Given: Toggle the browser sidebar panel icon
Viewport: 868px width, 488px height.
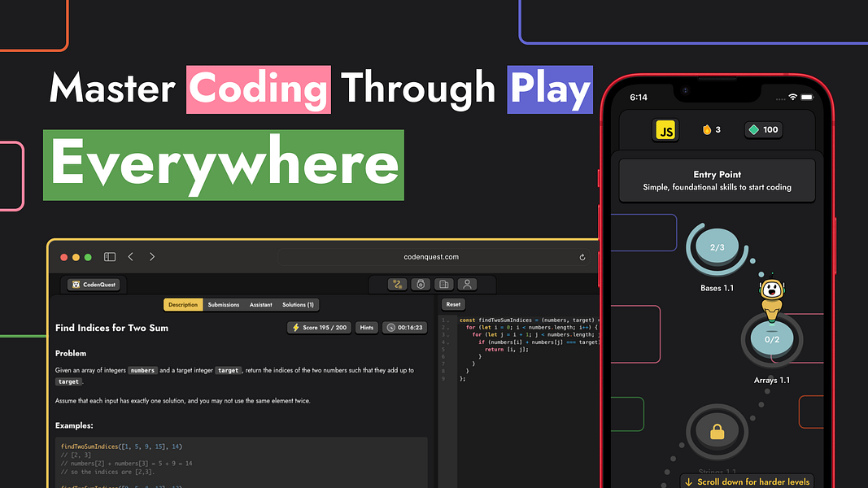Looking at the screenshot, I should point(109,256).
